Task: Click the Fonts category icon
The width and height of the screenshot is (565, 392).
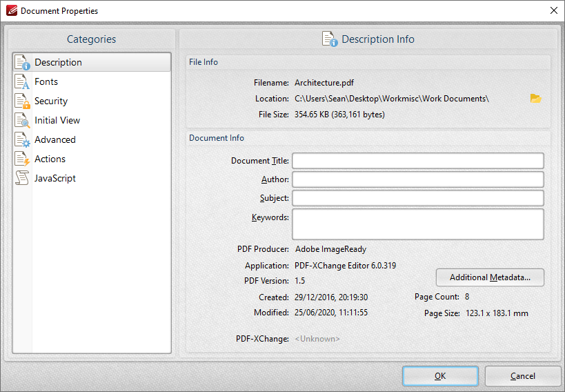Action: click(x=22, y=81)
